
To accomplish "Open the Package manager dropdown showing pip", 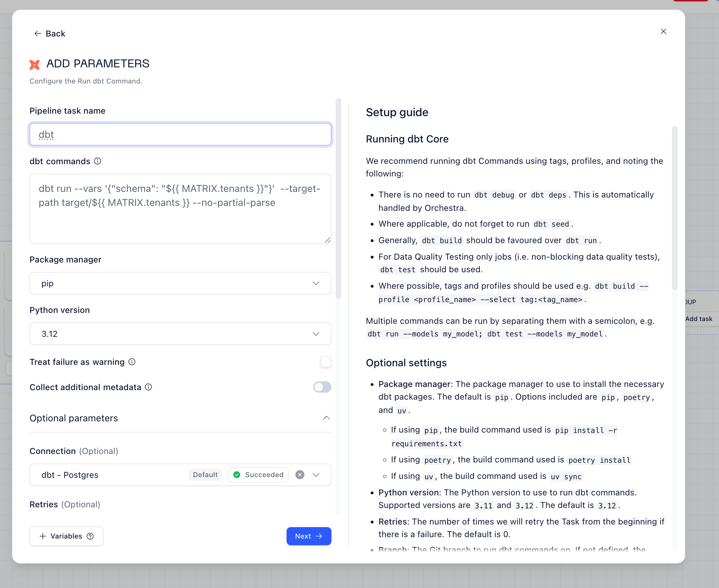I will (x=180, y=283).
